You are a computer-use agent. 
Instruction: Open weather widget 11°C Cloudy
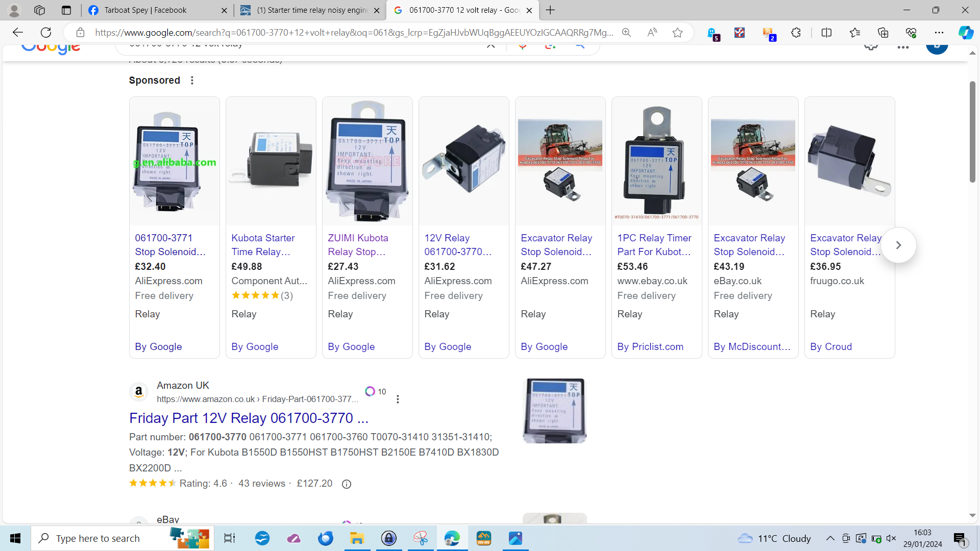(x=774, y=538)
